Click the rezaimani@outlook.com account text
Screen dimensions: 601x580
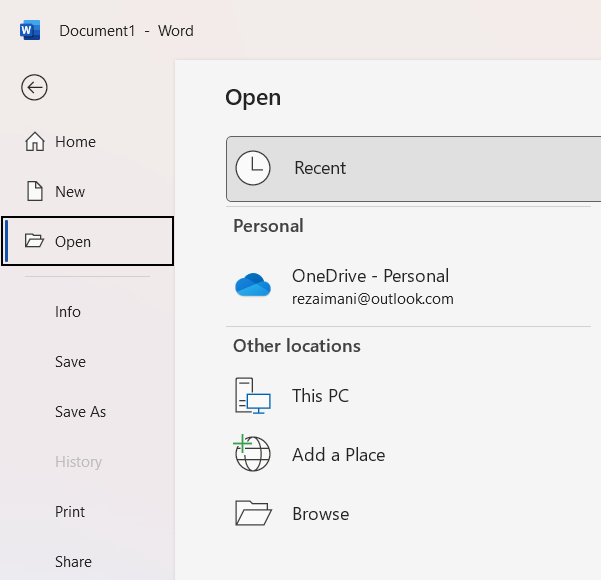(372, 299)
